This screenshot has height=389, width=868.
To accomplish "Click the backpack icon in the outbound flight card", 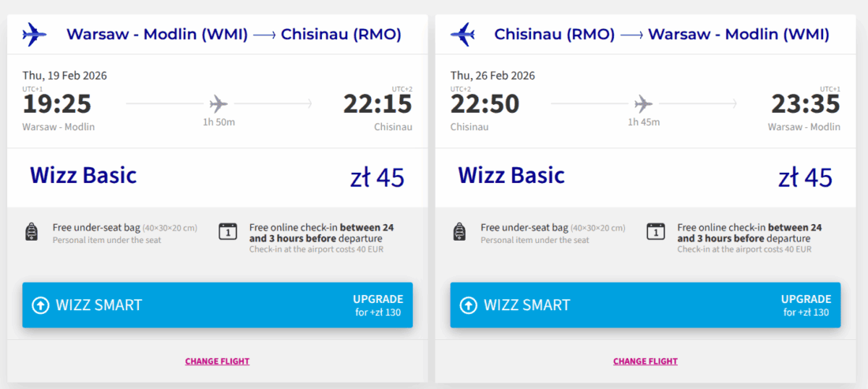I will tap(32, 232).
